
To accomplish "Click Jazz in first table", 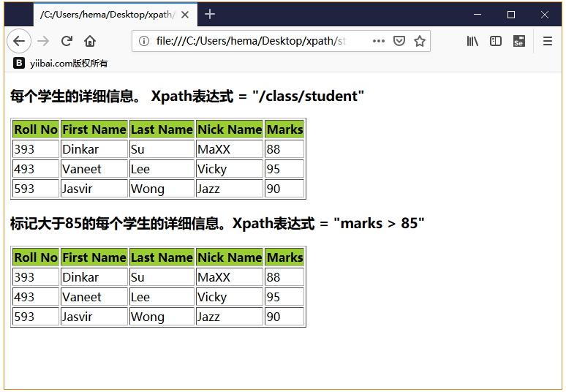I will (230, 189).
